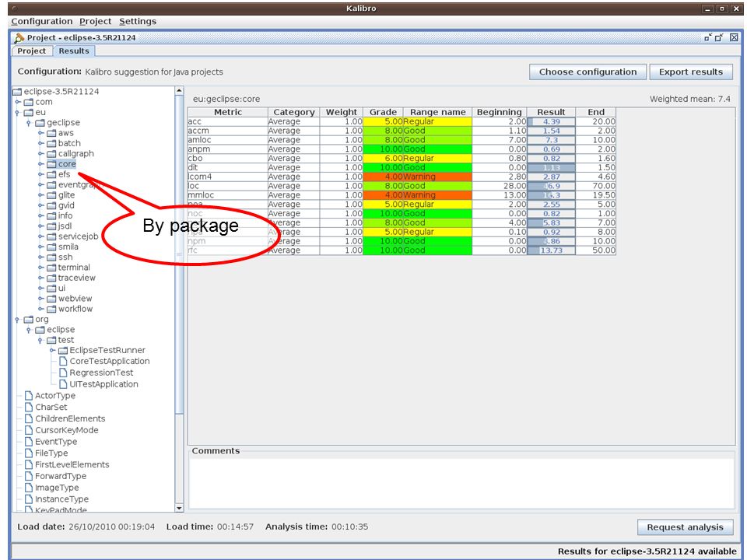Click the UITestApplication file icon
This screenshot has width=747, height=560.
click(63, 384)
